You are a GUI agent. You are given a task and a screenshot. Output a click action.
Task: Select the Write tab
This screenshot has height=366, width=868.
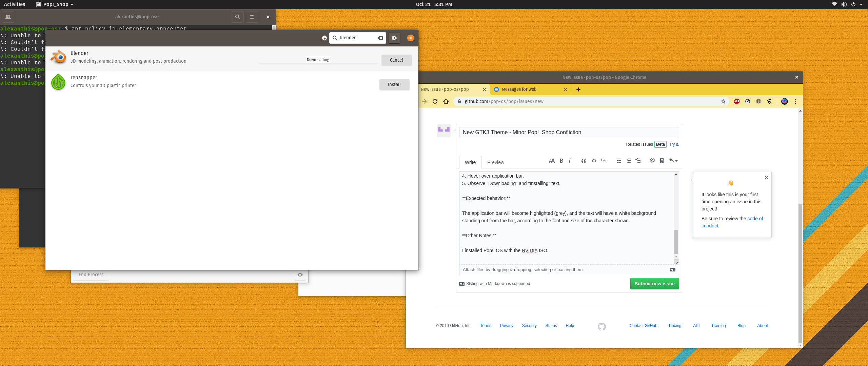click(470, 162)
